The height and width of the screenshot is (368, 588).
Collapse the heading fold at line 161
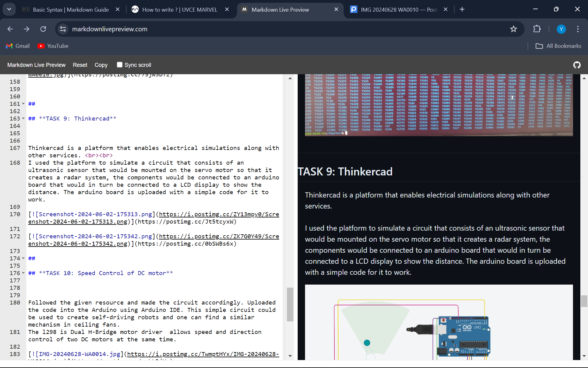pos(23,104)
